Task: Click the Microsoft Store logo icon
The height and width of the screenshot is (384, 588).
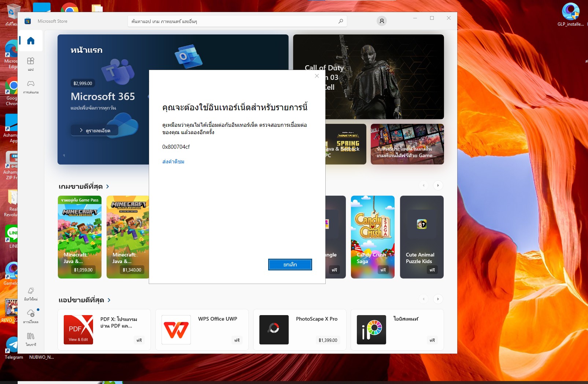Action: click(27, 21)
